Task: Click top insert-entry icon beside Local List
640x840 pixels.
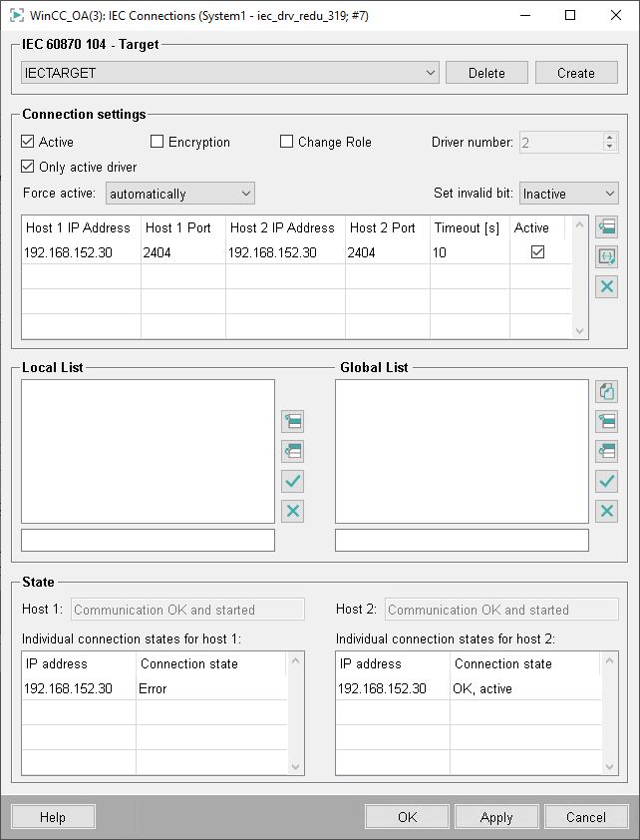Action: (292, 422)
